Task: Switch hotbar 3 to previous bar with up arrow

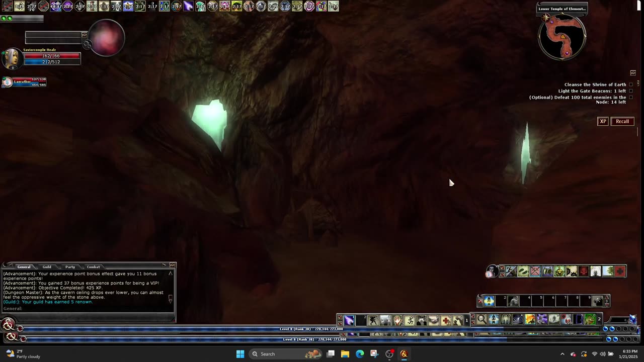Action: coord(607,297)
